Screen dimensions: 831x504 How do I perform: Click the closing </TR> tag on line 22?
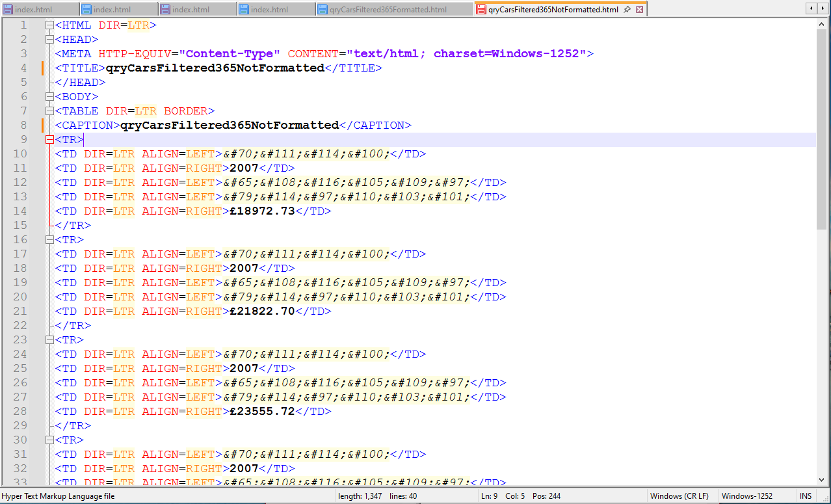(x=73, y=325)
